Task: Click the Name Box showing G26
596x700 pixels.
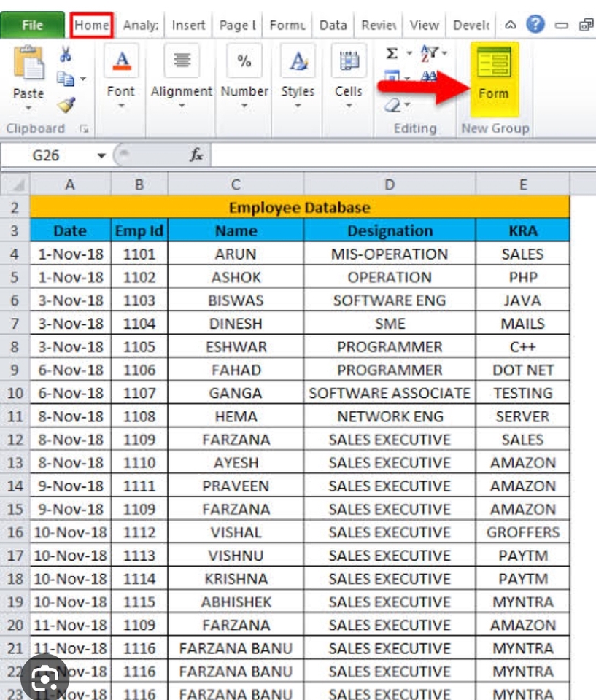Action: point(48,155)
